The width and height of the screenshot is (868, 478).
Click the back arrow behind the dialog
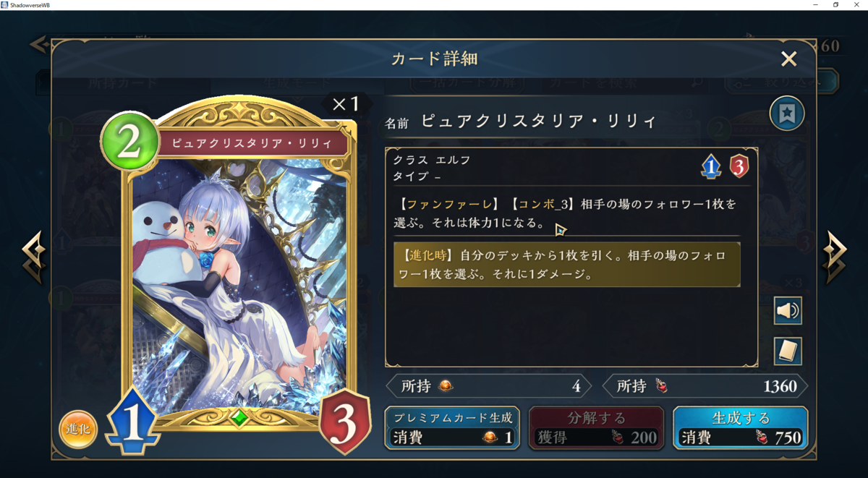[38, 45]
